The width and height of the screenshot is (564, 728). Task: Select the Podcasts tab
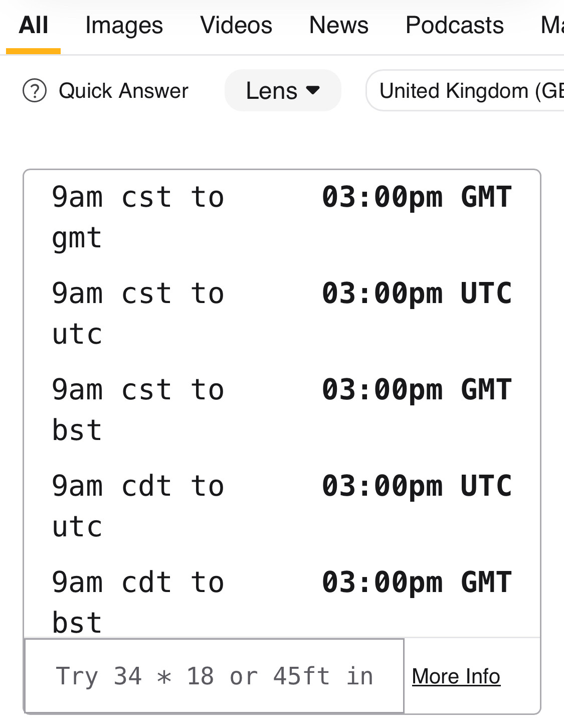click(454, 26)
